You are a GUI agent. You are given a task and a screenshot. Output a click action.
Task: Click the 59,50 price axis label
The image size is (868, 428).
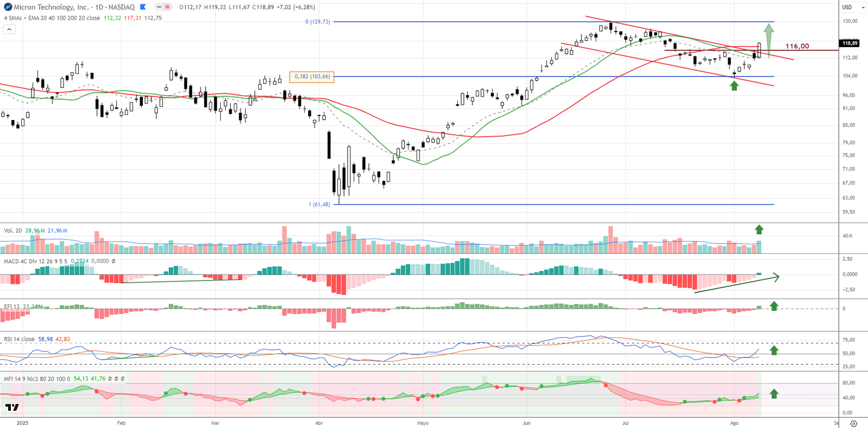coord(848,212)
